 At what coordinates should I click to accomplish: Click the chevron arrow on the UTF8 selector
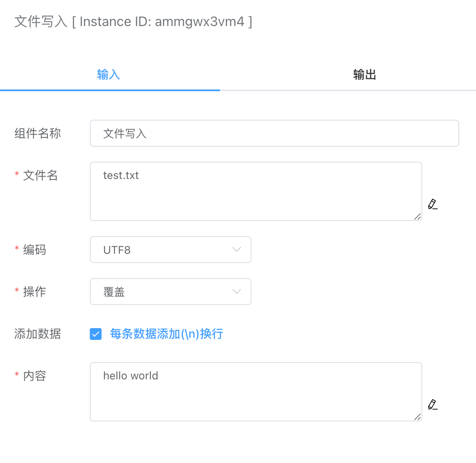tap(236, 250)
